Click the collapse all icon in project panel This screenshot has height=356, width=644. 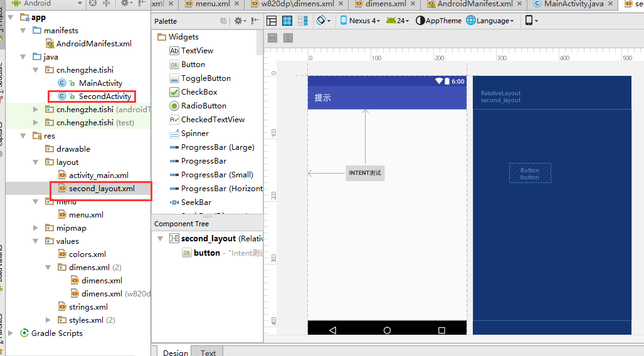click(106, 4)
